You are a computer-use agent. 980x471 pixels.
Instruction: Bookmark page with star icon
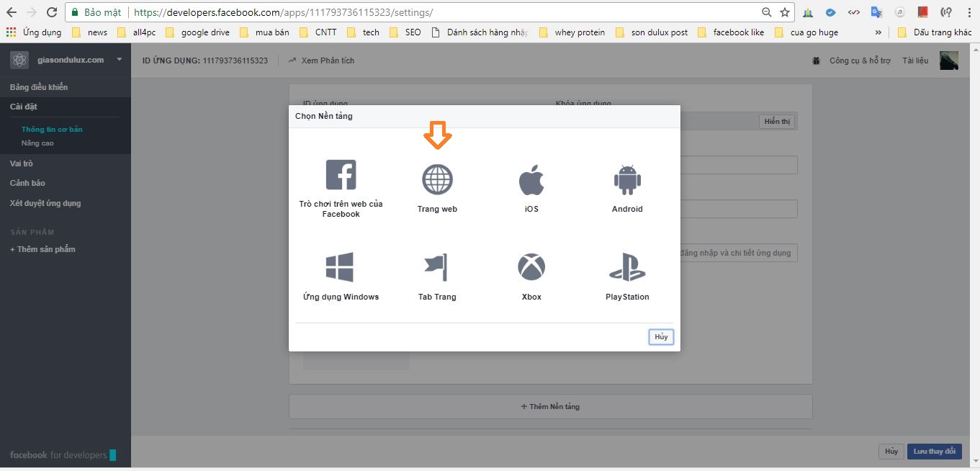point(785,12)
